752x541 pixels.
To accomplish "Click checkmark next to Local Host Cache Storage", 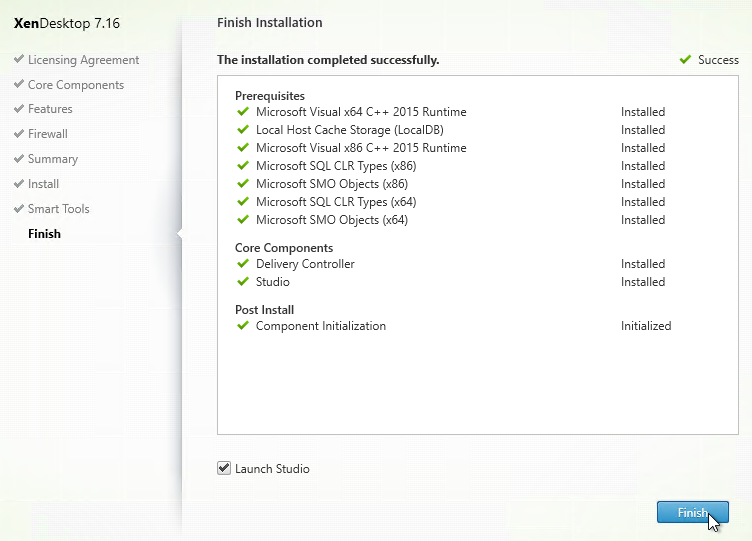I will (243, 129).
